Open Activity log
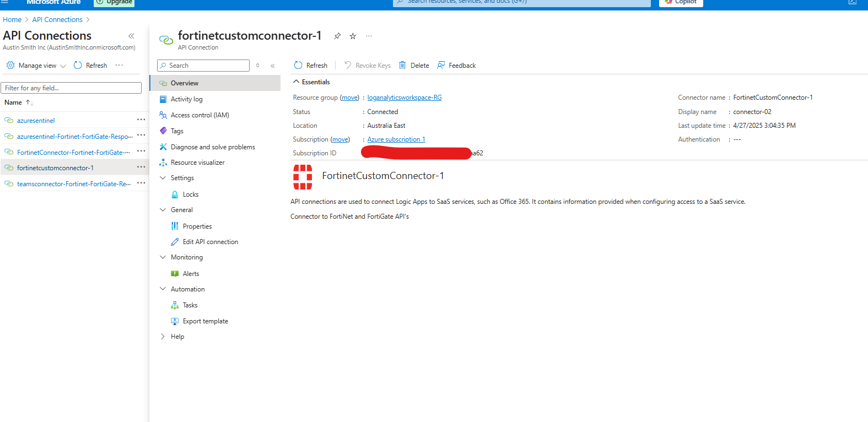The height and width of the screenshot is (422, 868). [x=186, y=99]
